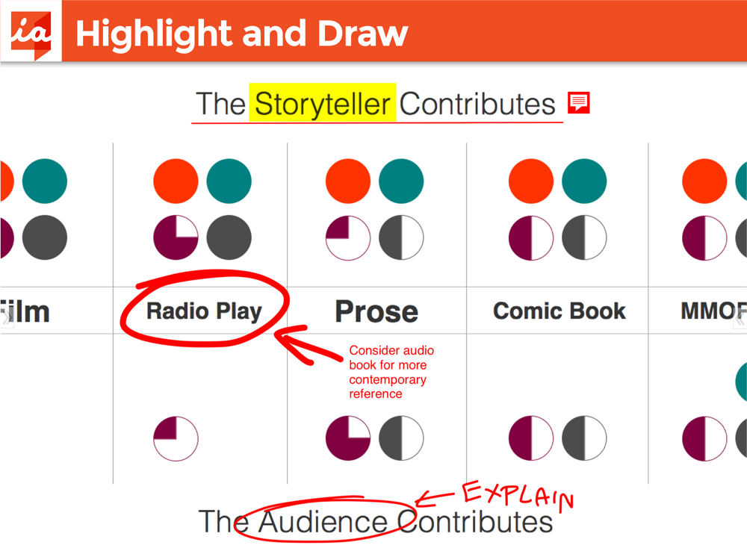
Task: Select the Radio Play column label
Action: click(x=205, y=311)
